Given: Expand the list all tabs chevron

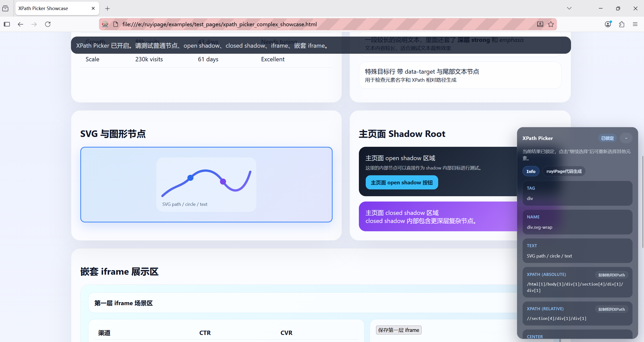Looking at the screenshot, I should coord(569,8).
